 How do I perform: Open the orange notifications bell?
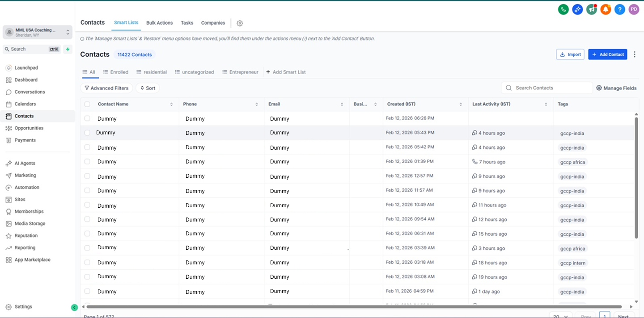click(x=606, y=9)
